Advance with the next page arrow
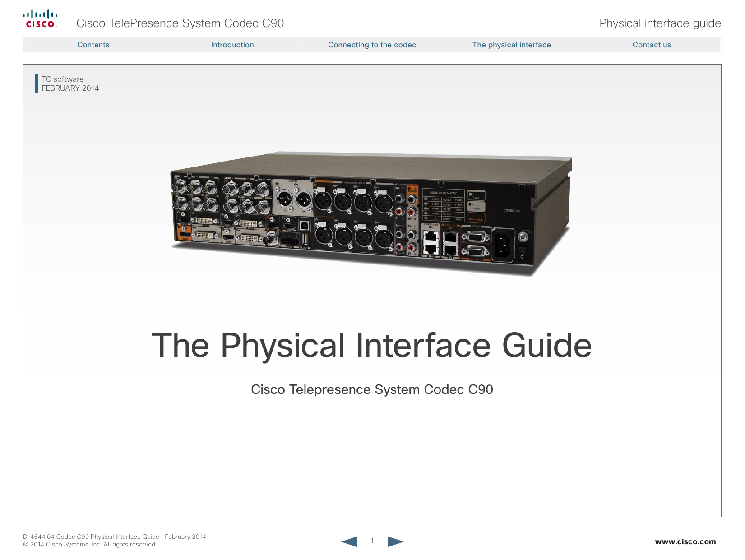 pyautogui.click(x=395, y=541)
